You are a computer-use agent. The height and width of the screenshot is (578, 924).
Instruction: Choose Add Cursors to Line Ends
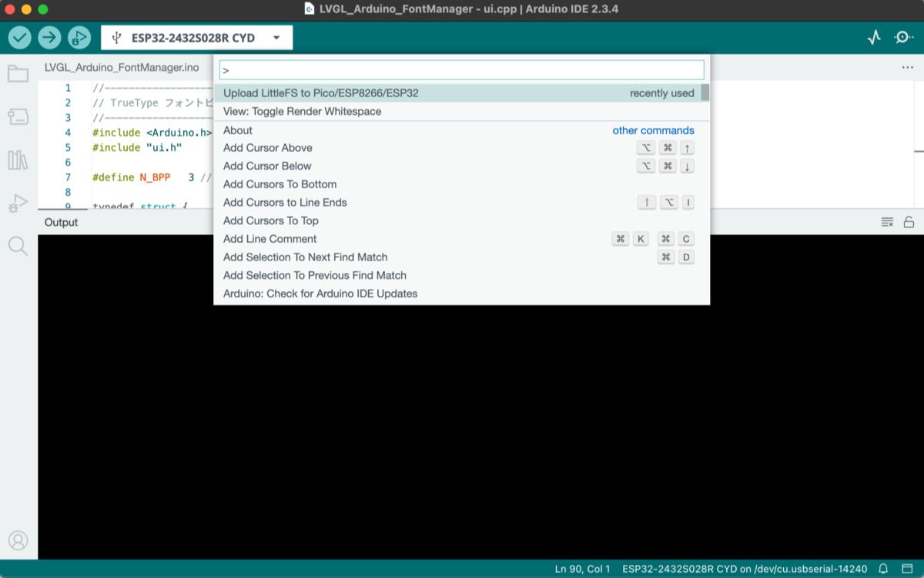[461, 203]
